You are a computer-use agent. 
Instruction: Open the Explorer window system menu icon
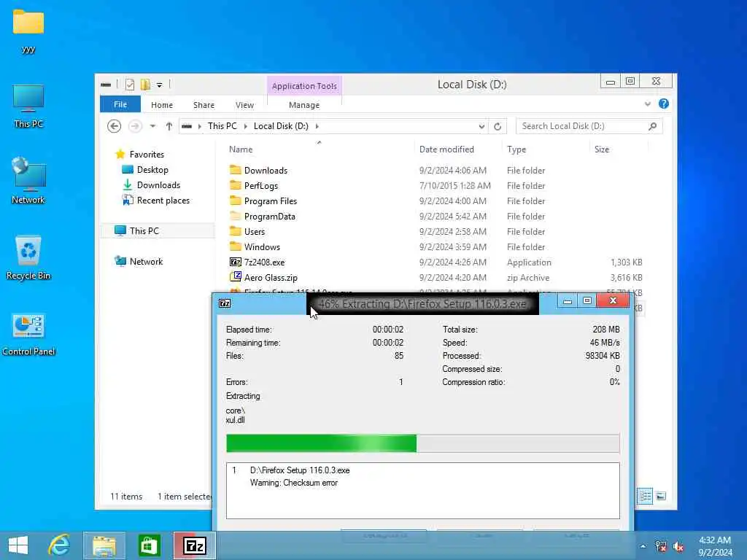click(x=106, y=85)
